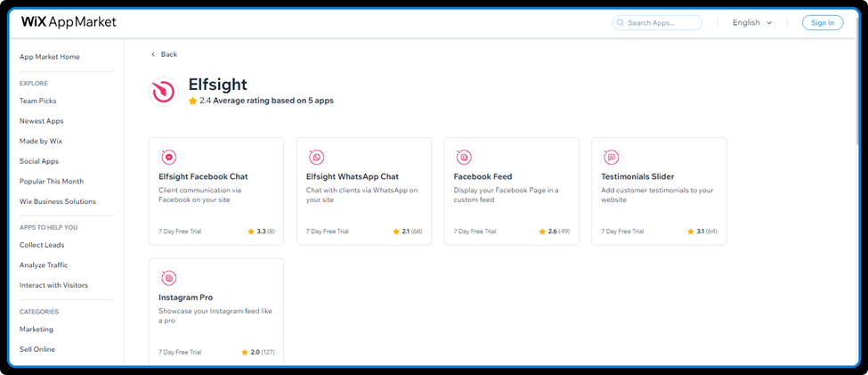Open the English language dropdown
This screenshot has height=375, width=868.
(x=752, y=22)
